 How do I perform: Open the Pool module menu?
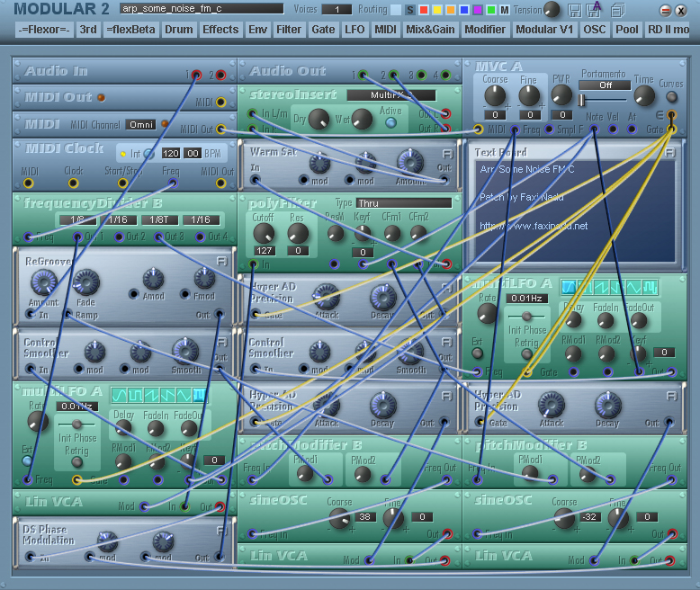pyautogui.click(x=627, y=30)
